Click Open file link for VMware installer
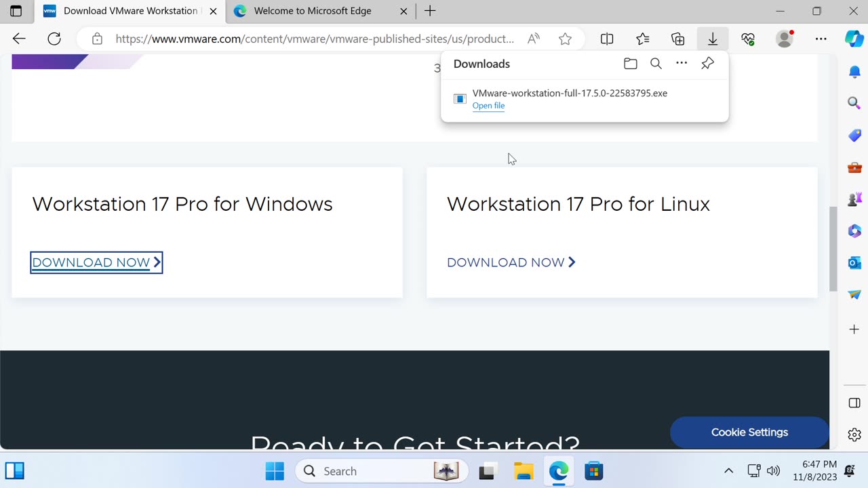Screen dimensions: 868x488 click(x=488, y=106)
